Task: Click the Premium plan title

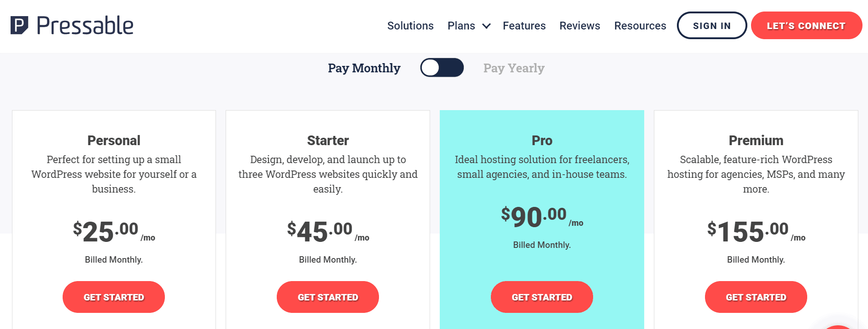Action: click(756, 141)
